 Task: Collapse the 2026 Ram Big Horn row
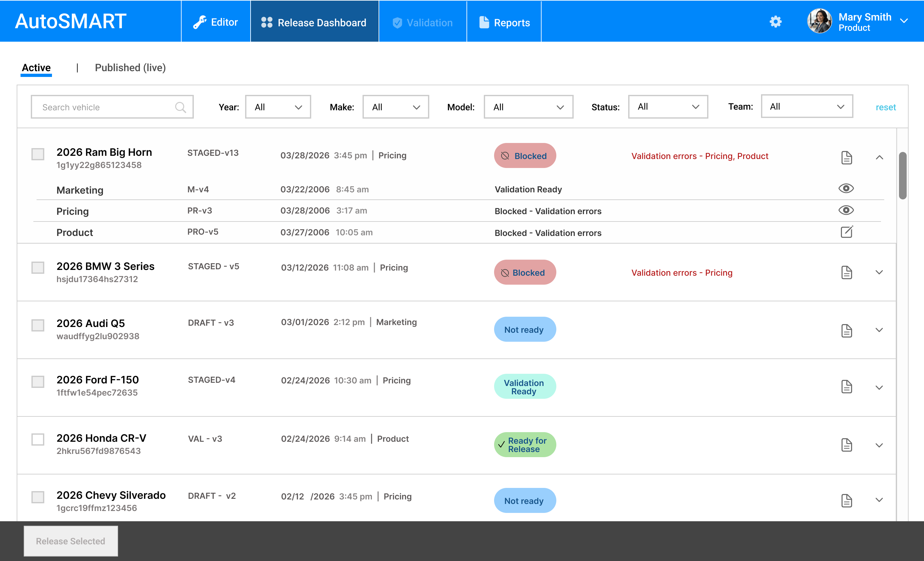coord(879,157)
